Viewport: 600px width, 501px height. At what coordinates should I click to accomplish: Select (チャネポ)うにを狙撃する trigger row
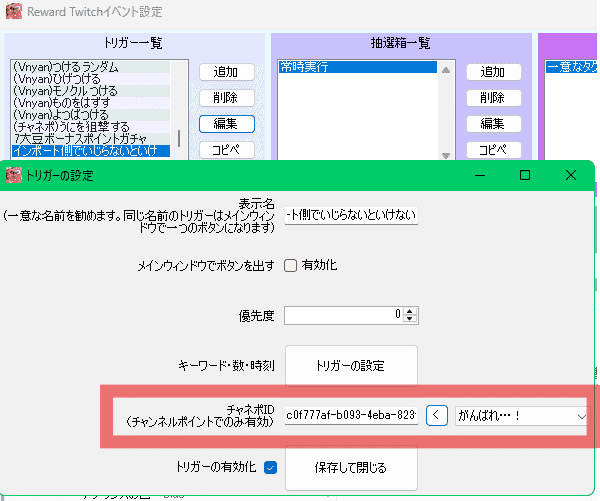coord(91,126)
